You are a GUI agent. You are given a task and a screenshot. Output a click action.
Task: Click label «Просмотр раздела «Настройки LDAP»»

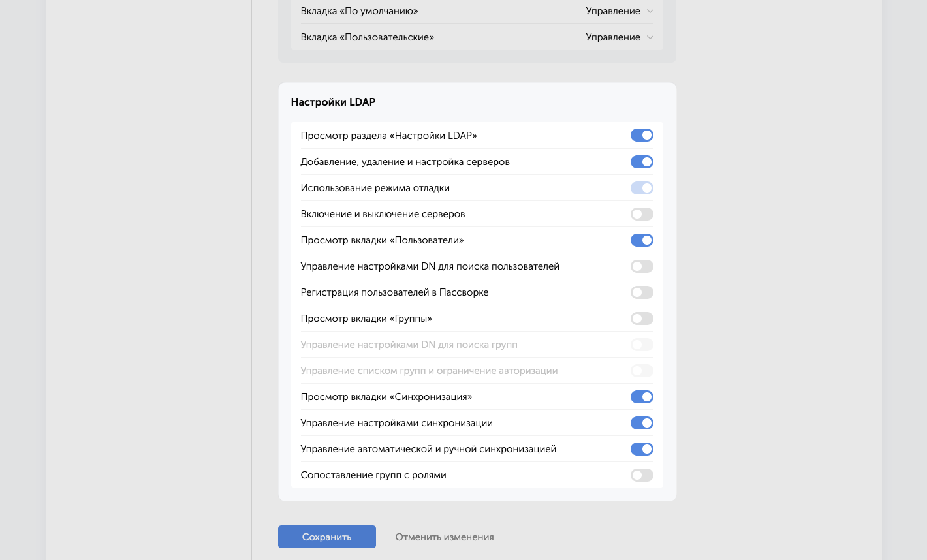point(388,136)
